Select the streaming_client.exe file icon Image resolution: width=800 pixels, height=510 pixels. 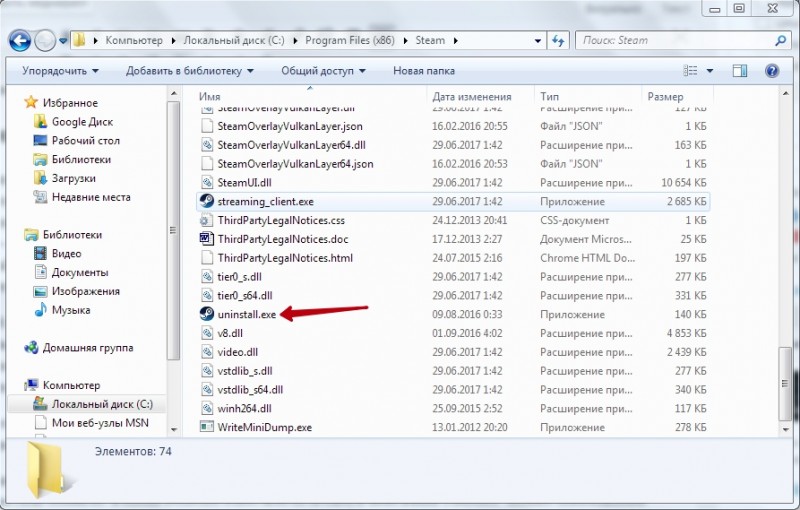click(x=207, y=201)
